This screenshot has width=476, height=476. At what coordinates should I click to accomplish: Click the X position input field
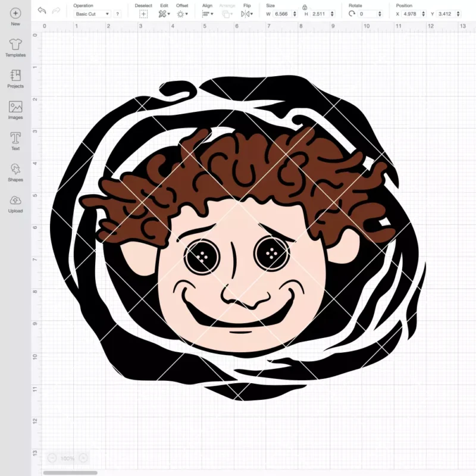point(411,14)
